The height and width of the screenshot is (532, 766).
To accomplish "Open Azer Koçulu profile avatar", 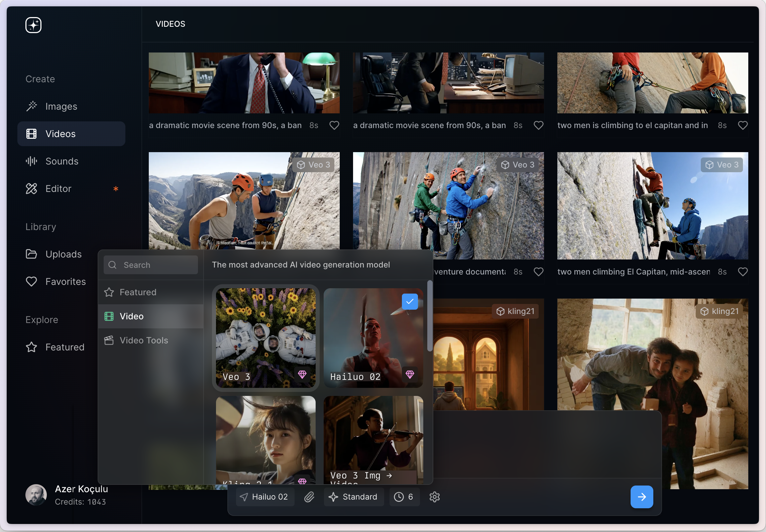I will tap(36, 495).
